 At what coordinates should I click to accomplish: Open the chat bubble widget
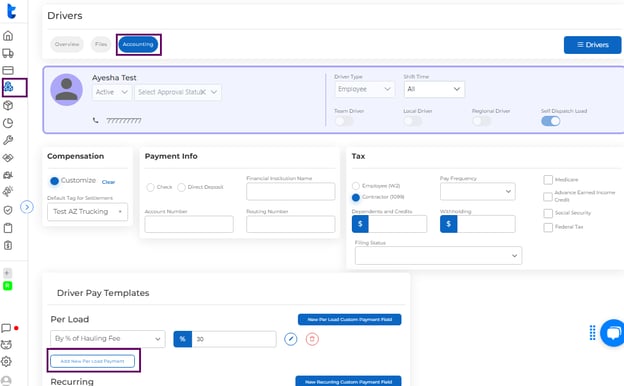pyautogui.click(x=613, y=333)
